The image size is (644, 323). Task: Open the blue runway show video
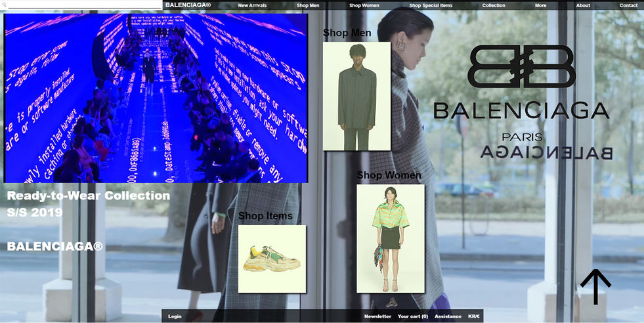click(156, 98)
